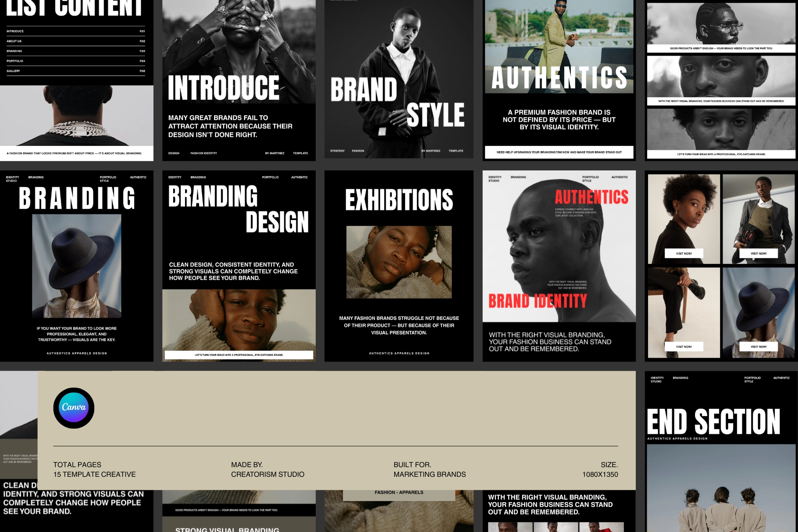The image size is (798, 532).
Task: Click AUTHENTIC label in the End Section header
Action: [x=780, y=377]
